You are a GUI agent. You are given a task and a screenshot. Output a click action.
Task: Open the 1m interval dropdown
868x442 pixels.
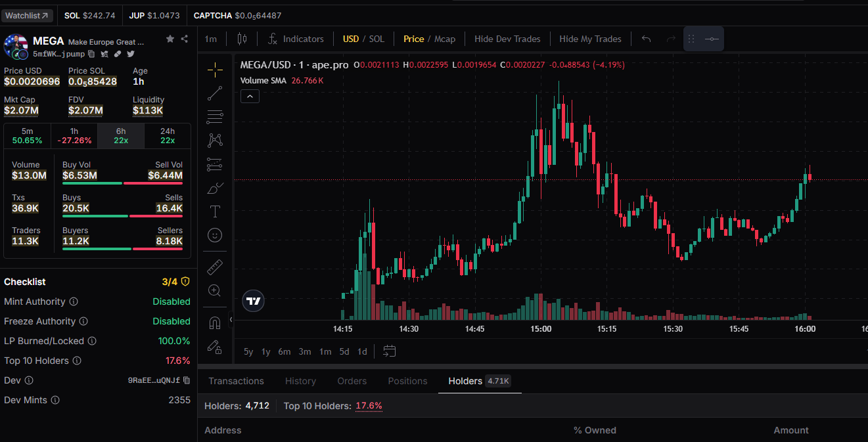pos(210,39)
